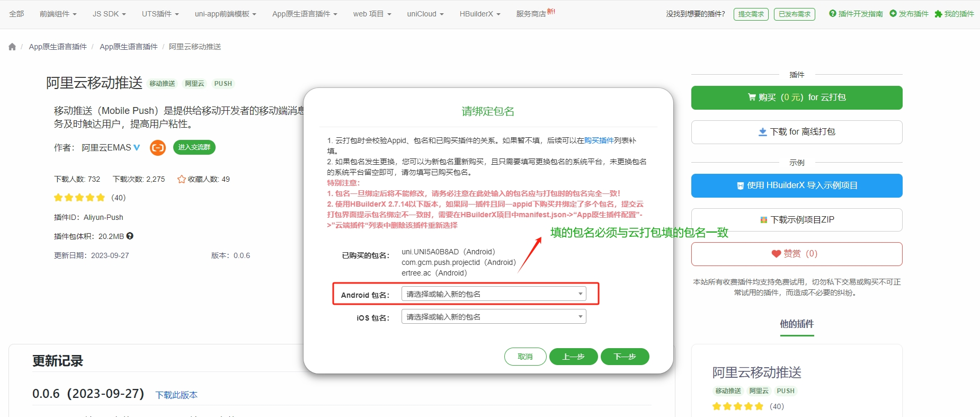Click 使用 HBuilderX 导入示例项目 button
This screenshot has height=417, width=980.
click(797, 185)
